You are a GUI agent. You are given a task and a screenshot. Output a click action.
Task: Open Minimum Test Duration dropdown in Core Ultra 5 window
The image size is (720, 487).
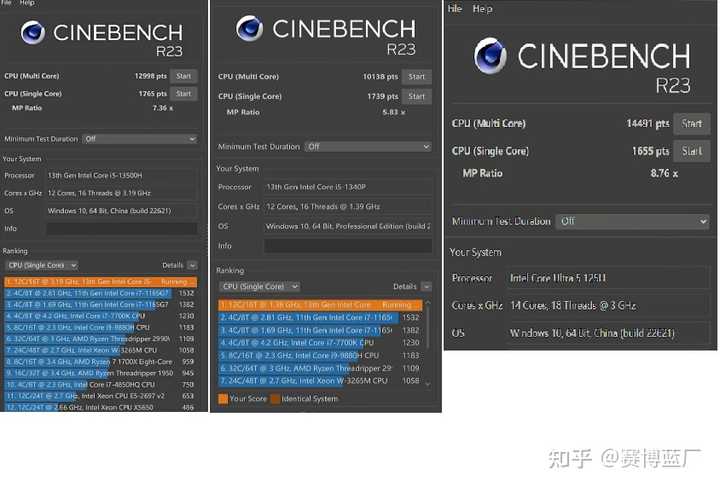pyautogui.click(x=632, y=221)
